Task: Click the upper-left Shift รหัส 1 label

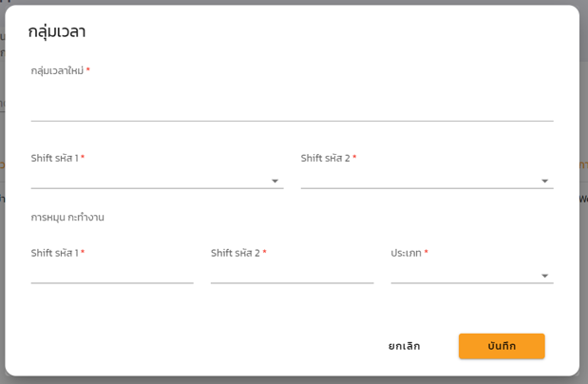Action: [55, 159]
